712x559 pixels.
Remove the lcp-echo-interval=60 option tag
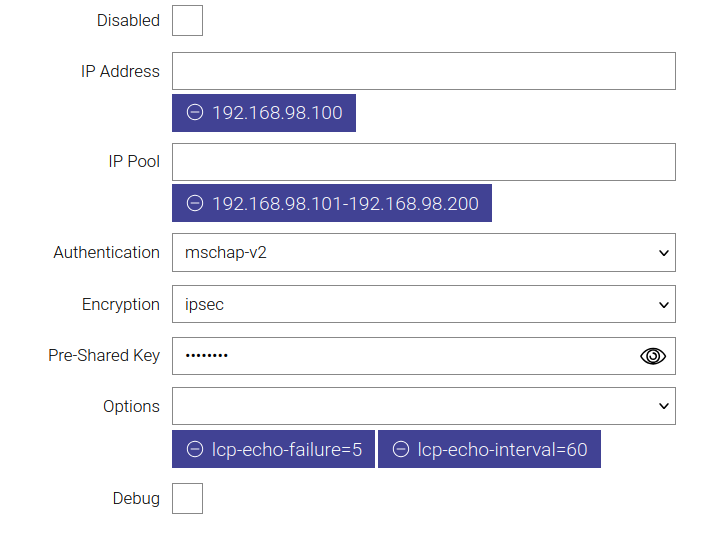point(401,450)
